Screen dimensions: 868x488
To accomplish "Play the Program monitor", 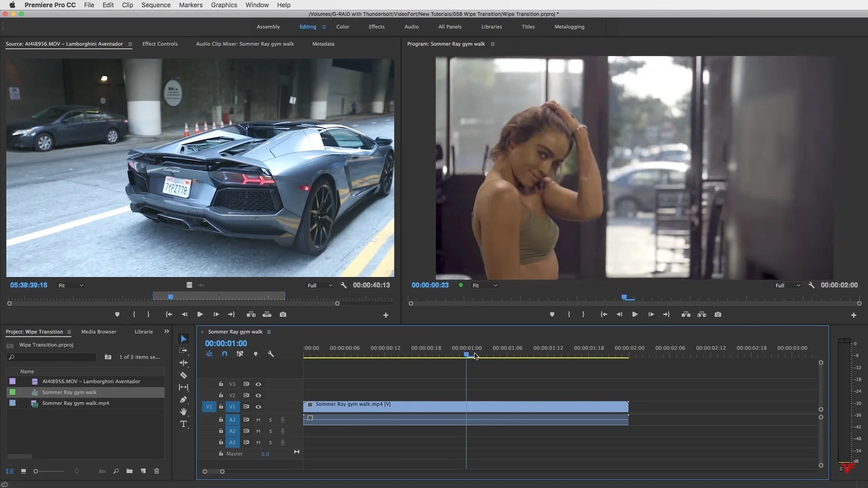I will (x=635, y=314).
